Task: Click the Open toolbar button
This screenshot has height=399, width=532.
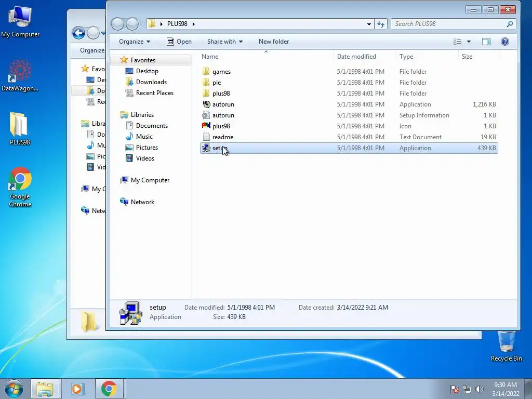Action: [179, 42]
